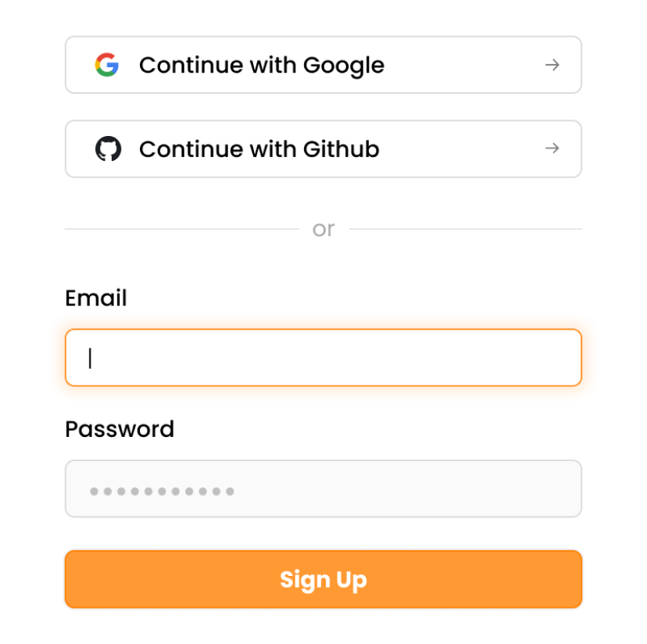Click the Github logo icon

(x=109, y=148)
